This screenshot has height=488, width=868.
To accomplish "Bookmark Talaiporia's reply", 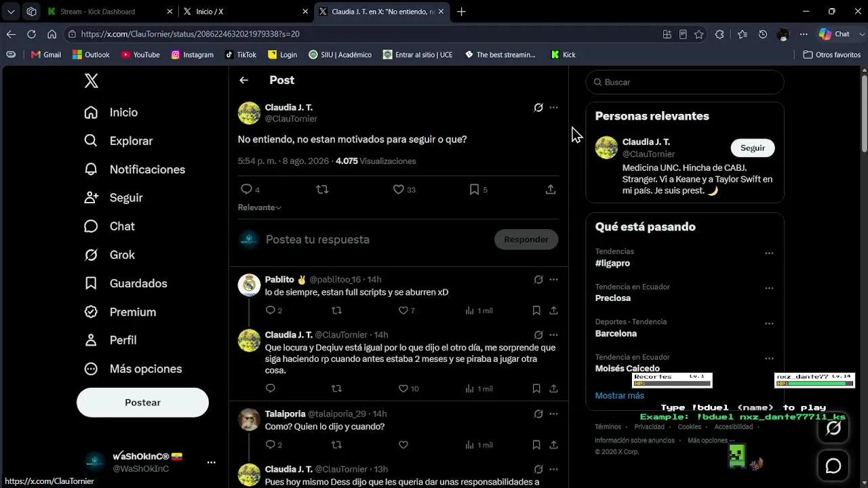I will (536, 445).
